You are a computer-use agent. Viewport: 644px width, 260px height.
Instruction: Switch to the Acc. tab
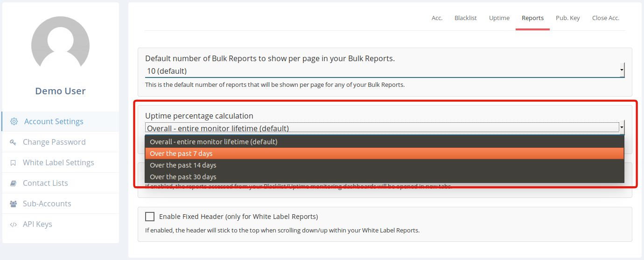coord(437,18)
